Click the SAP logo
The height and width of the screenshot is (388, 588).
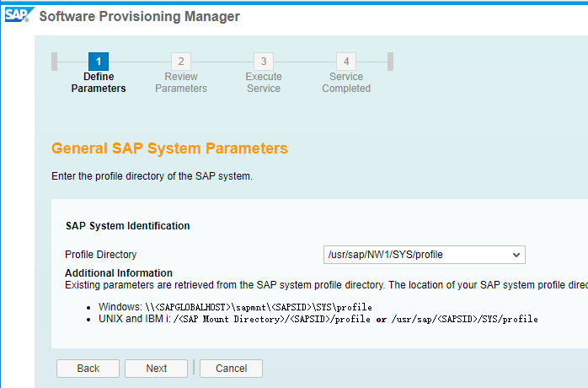(x=18, y=15)
